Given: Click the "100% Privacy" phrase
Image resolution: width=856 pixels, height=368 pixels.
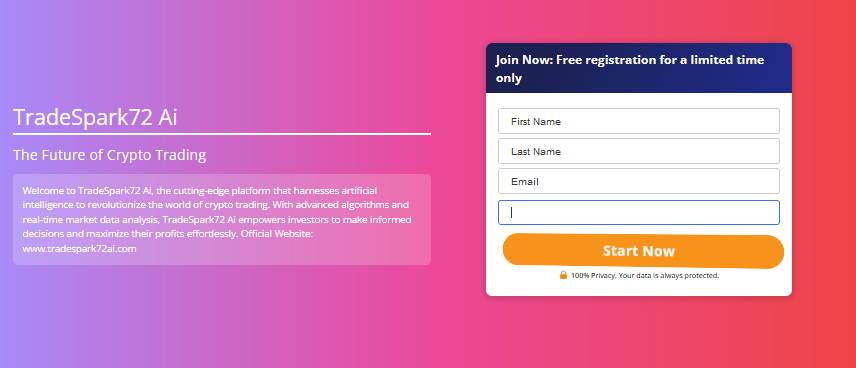Looking at the screenshot, I should pos(593,276).
